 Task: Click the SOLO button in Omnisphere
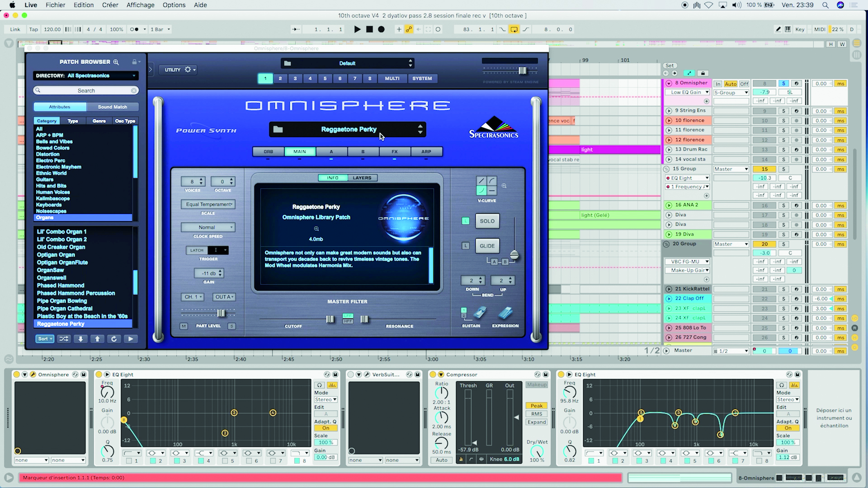[487, 221]
